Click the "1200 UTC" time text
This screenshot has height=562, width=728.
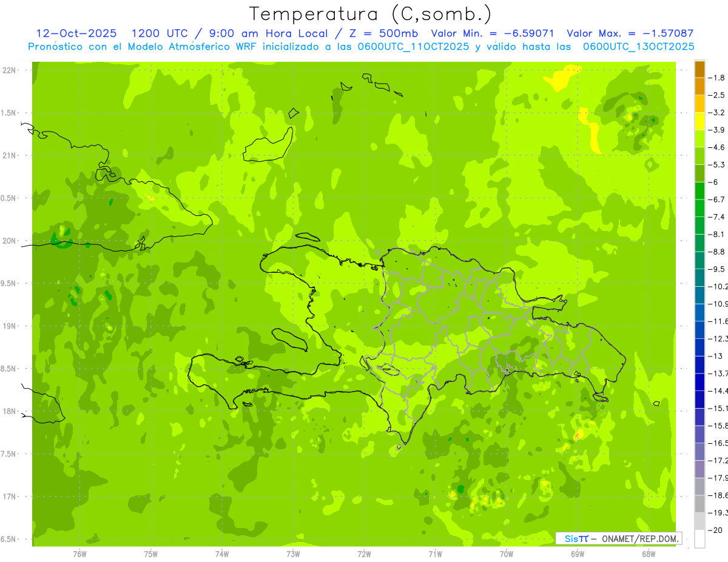tap(160, 33)
